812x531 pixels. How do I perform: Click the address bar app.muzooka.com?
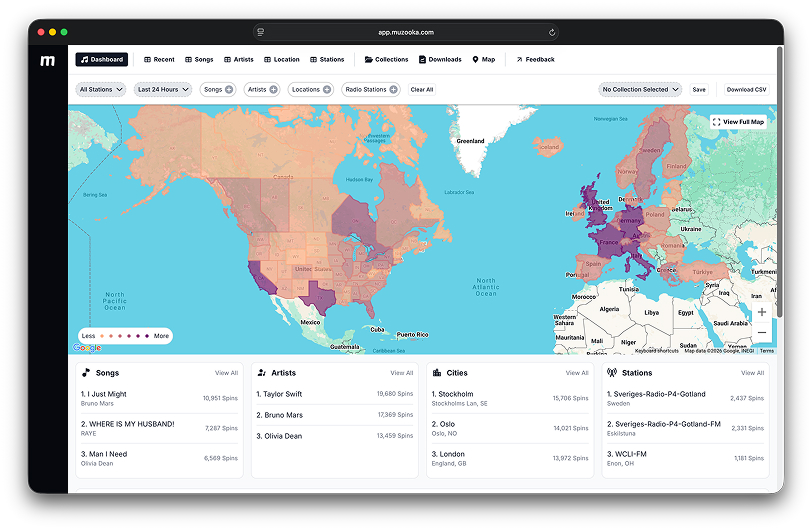tap(405, 32)
